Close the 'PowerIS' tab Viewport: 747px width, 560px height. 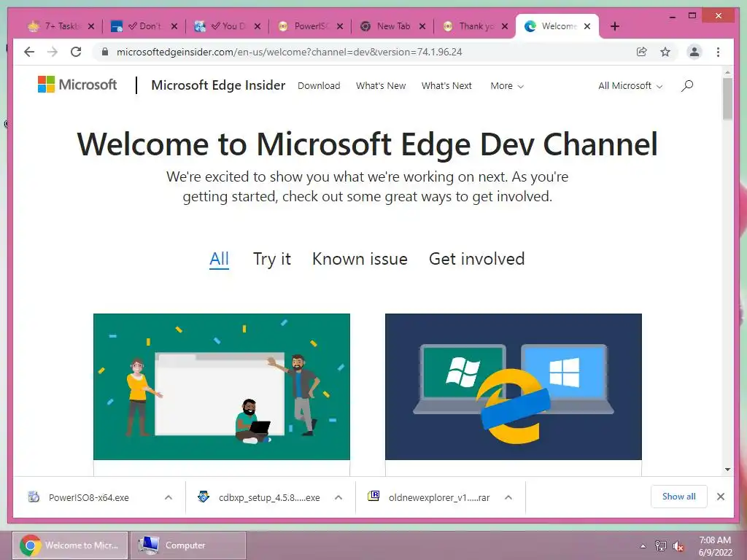click(x=340, y=26)
